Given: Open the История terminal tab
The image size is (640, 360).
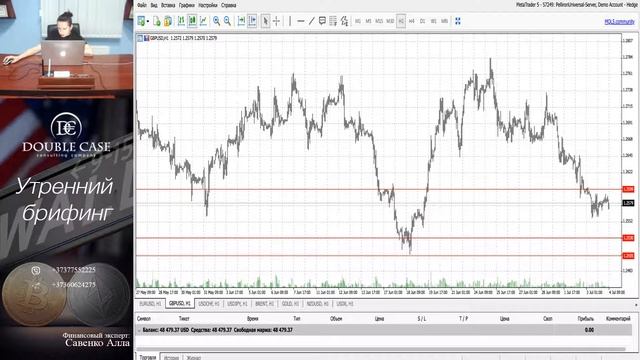Looking at the screenshot, I should [171, 358].
